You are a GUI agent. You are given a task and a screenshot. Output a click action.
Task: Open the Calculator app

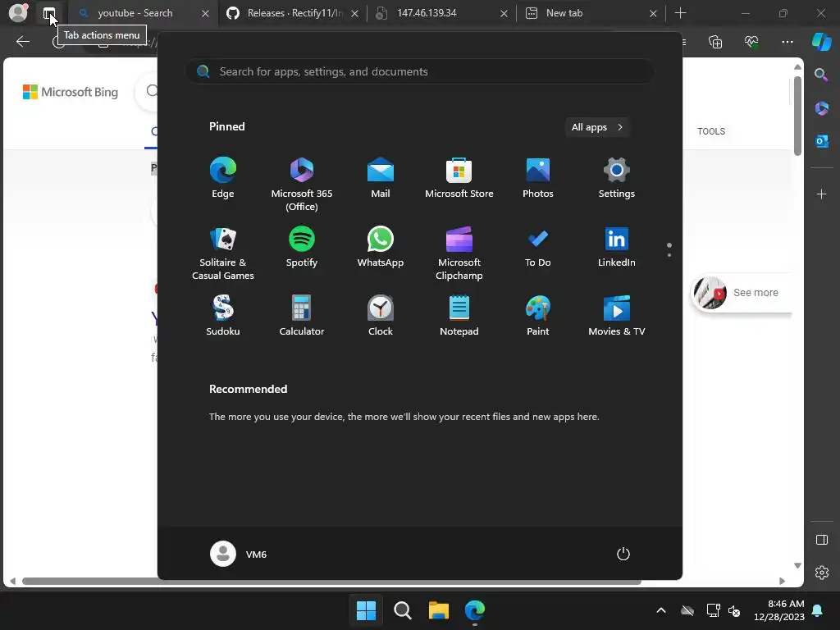click(x=302, y=316)
